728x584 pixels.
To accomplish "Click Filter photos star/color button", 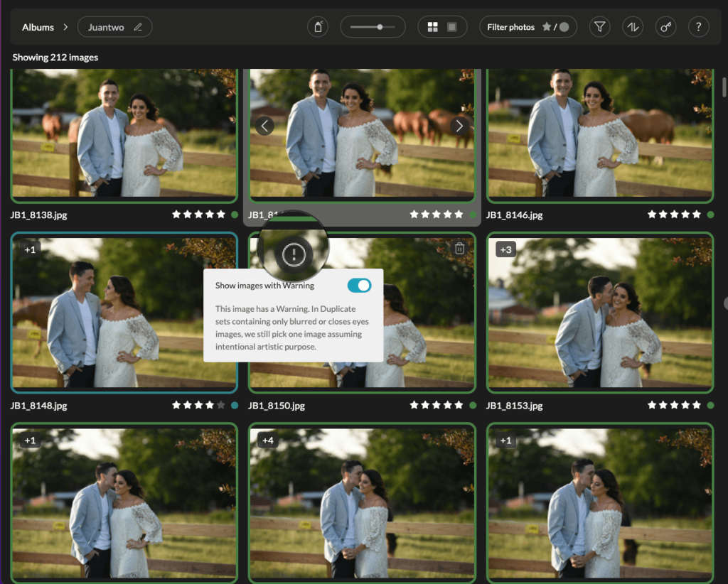I will pyautogui.click(x=528, y=27).
